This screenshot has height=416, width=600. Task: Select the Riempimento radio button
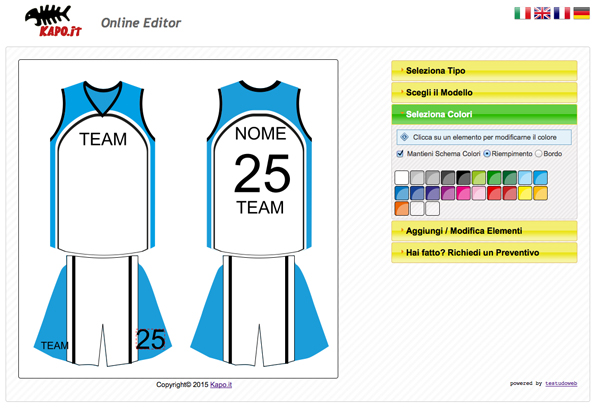point(487,154)
